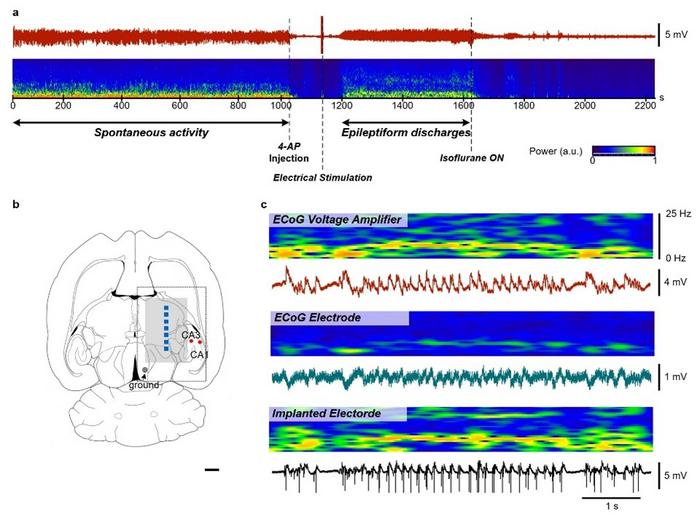The height and width of the screenshot is (522, 700).
Task: Click the CA1 label on brain diagram
Action: [x=199, y=353]
